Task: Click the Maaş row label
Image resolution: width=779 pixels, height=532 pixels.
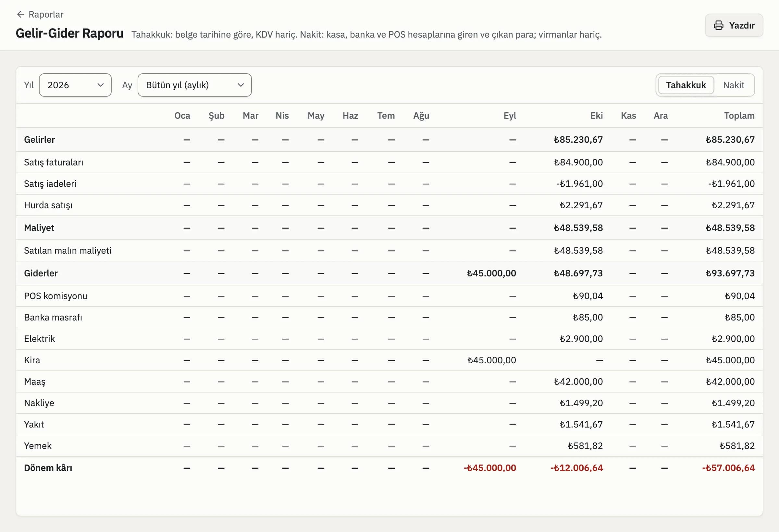Action: pos(35,382)
